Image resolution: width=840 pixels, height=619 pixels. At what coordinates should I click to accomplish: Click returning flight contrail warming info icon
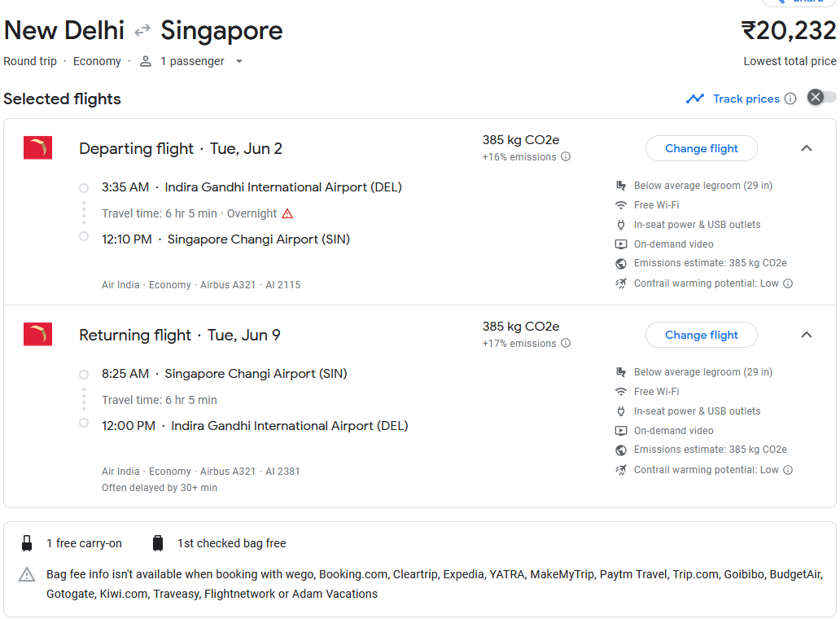coord(788,470)
